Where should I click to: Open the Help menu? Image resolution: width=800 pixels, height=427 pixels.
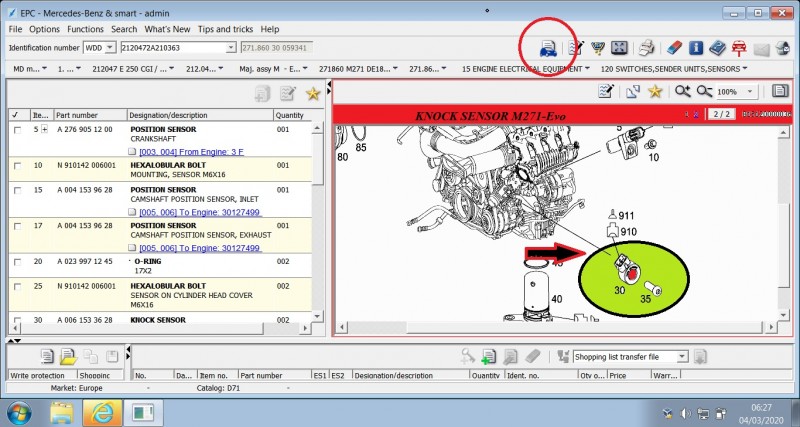(270, 29)
